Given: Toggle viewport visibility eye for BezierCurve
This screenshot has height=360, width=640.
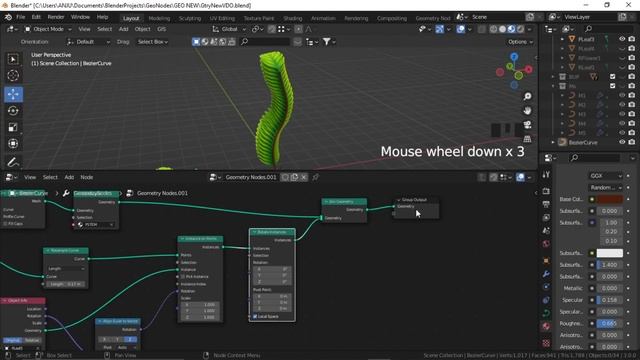Looking at the screenshot, I should pyautogui.click(x=622, y=142).
